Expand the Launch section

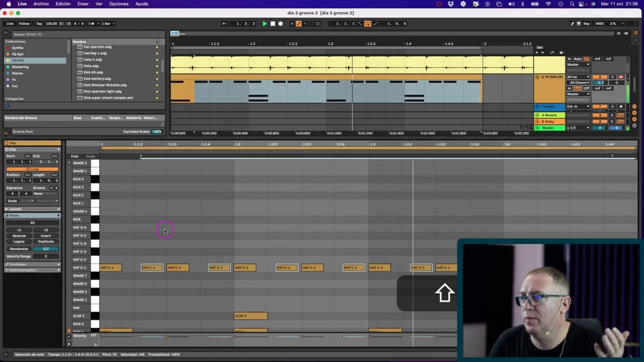point(32,209)
